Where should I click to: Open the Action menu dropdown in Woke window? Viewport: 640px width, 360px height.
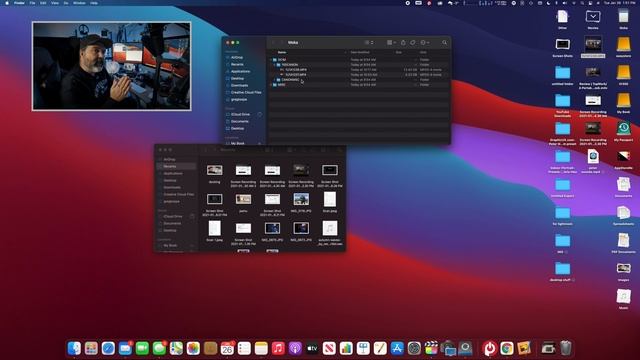tap(424, 42)
